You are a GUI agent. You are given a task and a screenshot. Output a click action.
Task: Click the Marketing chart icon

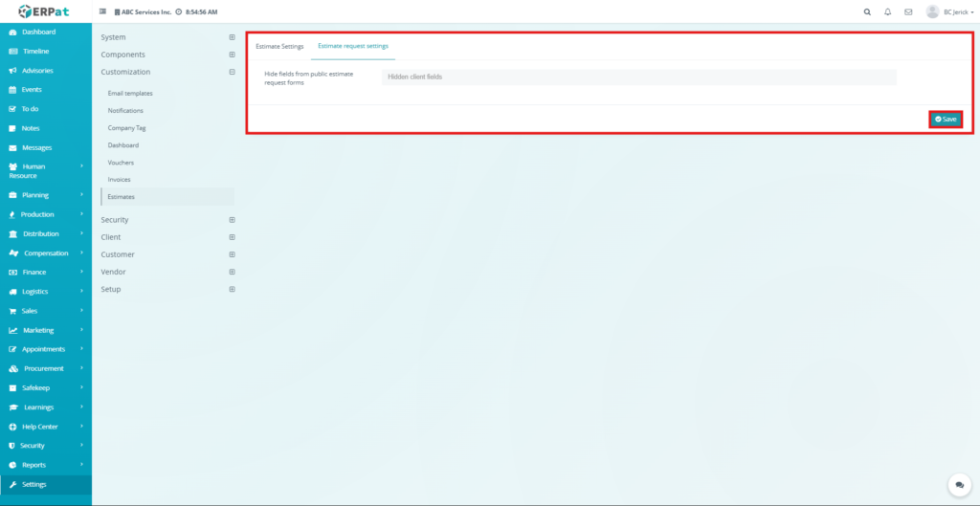[13, 330]
